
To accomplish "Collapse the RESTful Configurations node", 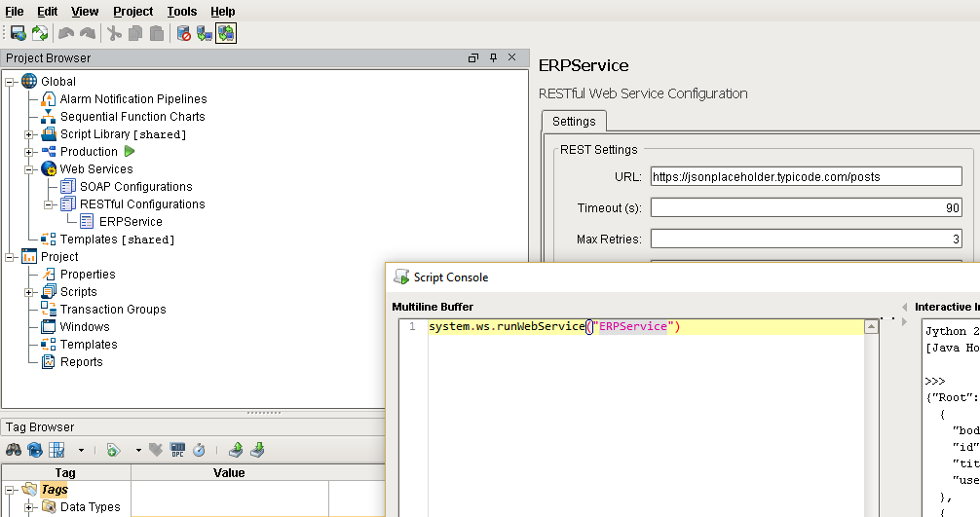I will pos(48,204).
